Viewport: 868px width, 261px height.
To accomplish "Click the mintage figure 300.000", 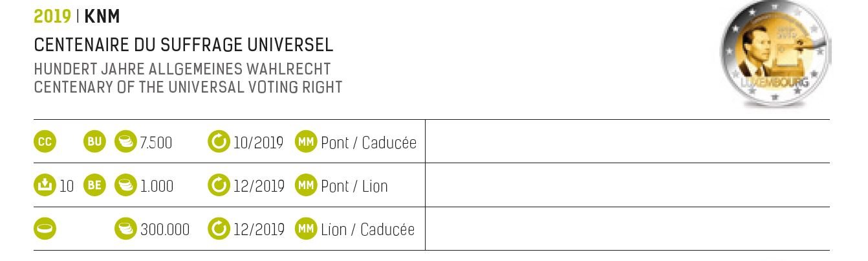I will tap(165, 229).
